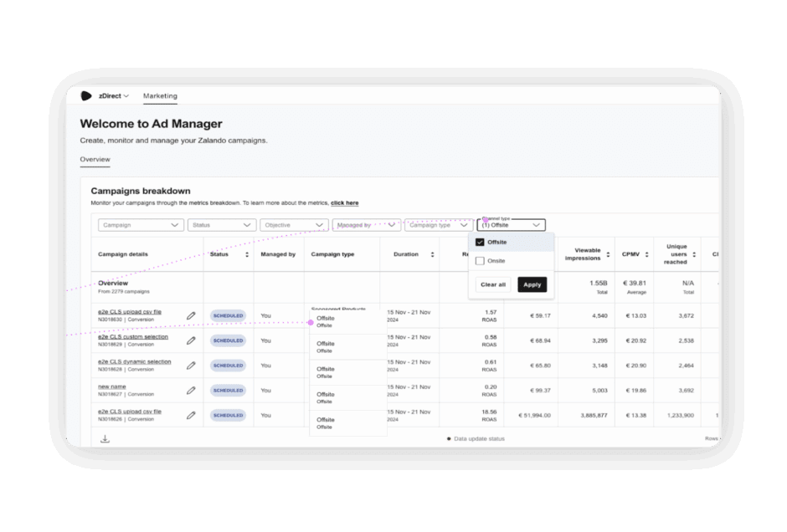Click the Campaign details column header
Screen dimensions: 787x532
pos(123,254)
